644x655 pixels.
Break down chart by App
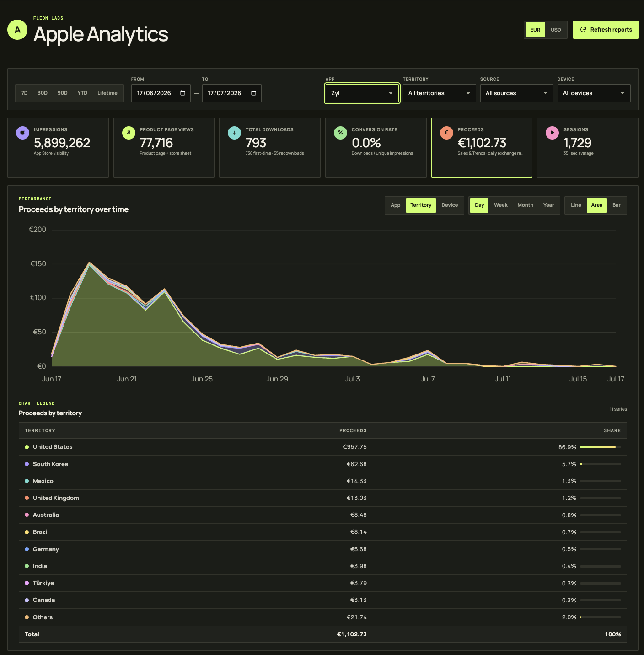pyautogui.click(x=396, y=205)
